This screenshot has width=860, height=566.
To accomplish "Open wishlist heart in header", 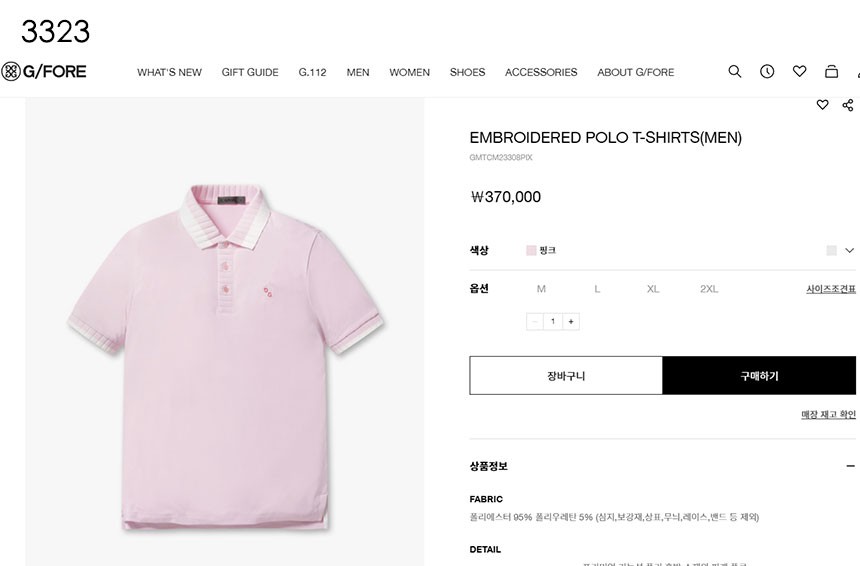I will [x=799, y=71].
